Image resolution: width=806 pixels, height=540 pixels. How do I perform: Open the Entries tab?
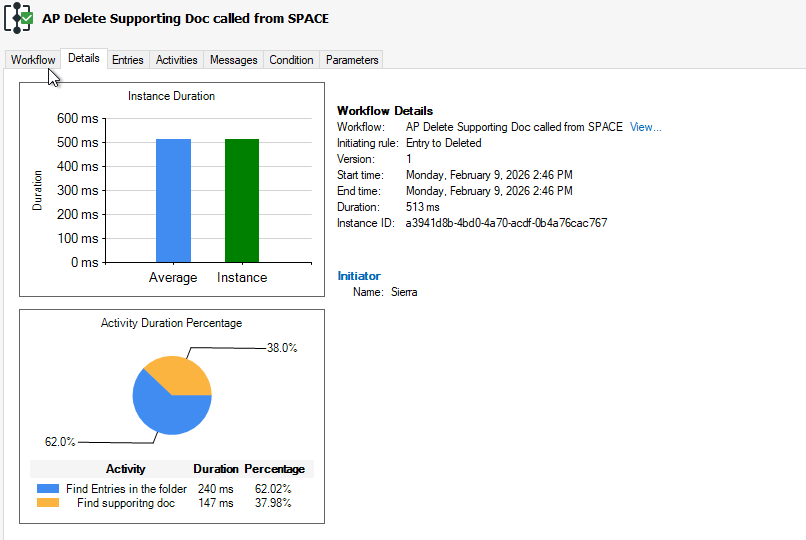pos(128,60)
